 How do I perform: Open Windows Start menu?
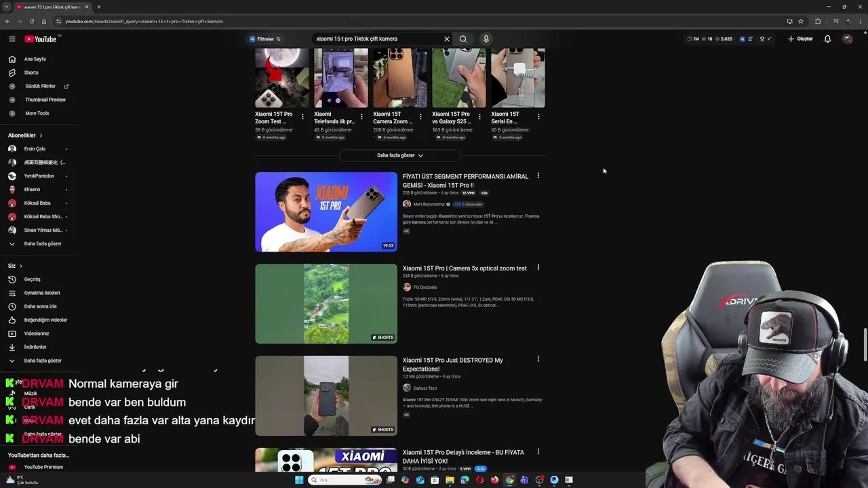click(x=299, y=480)
